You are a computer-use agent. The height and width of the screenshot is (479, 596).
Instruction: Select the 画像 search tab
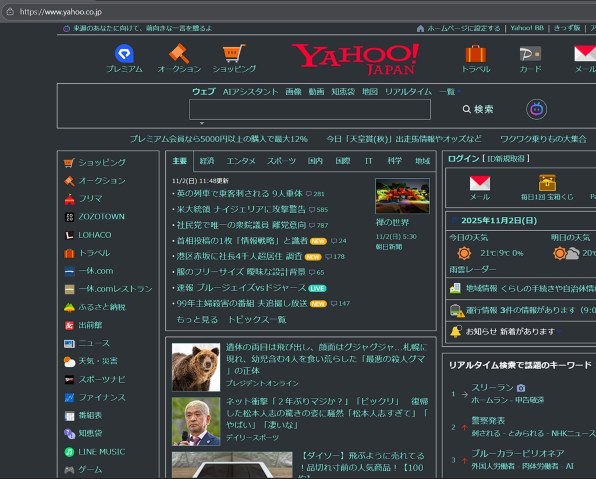point(293,92)
